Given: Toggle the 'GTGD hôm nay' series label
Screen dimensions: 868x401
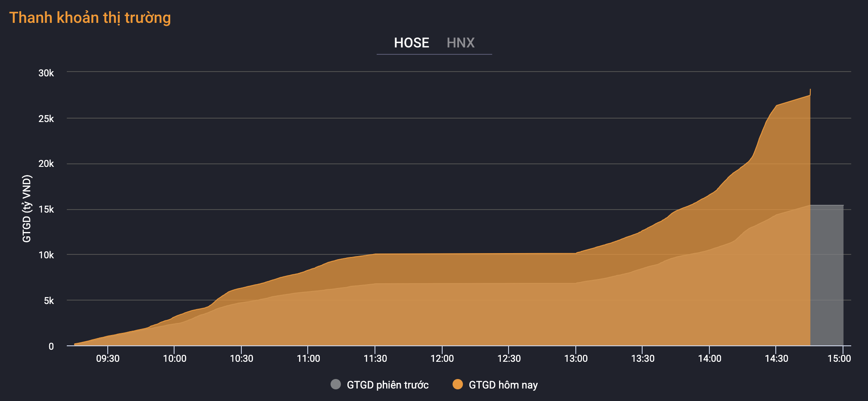Looking at the screenshot, I should (503, 385).
